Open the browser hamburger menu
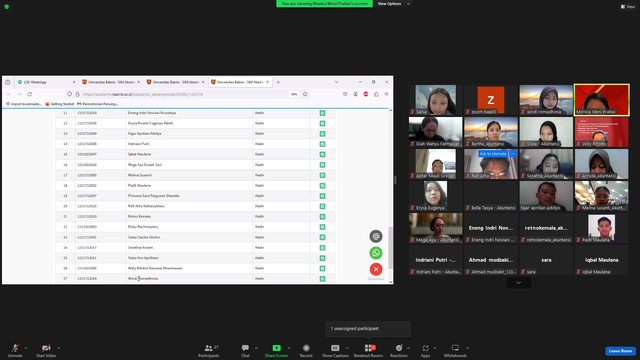Viewport: 640px width, 360px height. (x=386, y=94)
